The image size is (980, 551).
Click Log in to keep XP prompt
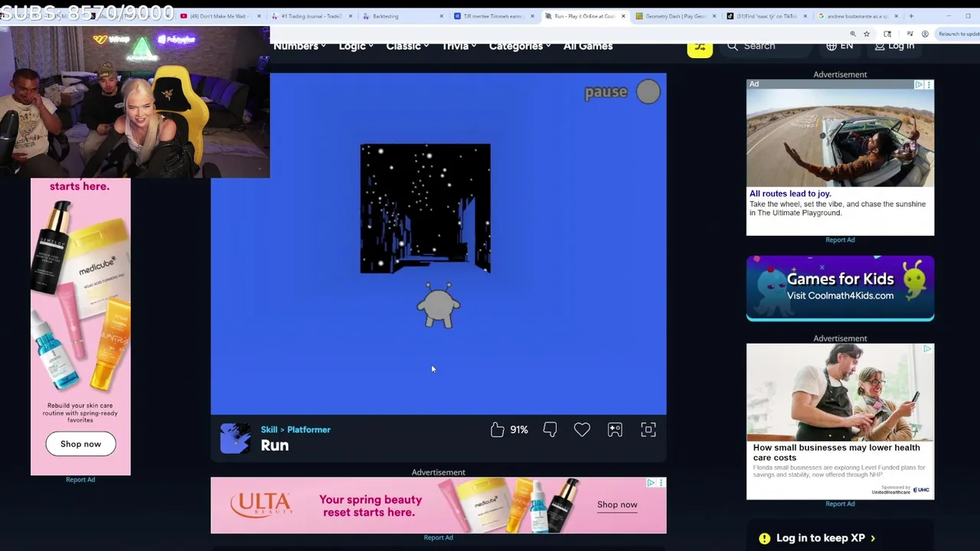pyautogui.click(x=825, y=538)
